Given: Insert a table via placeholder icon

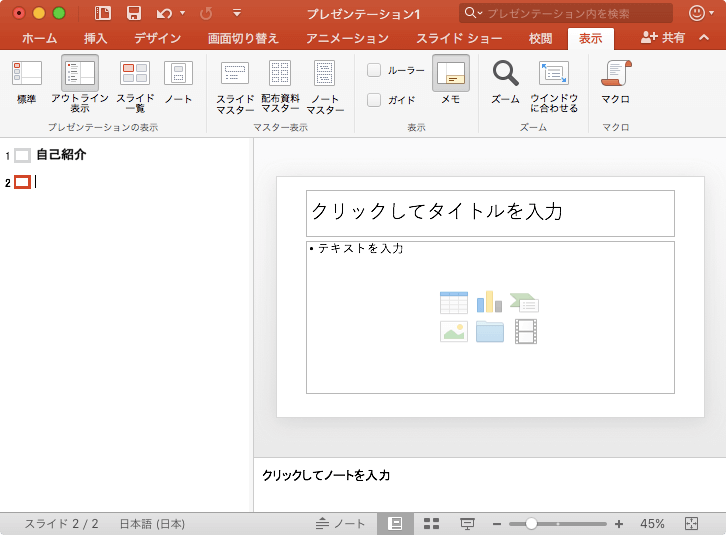Looking at the screenshot, I should click(454, 303).
